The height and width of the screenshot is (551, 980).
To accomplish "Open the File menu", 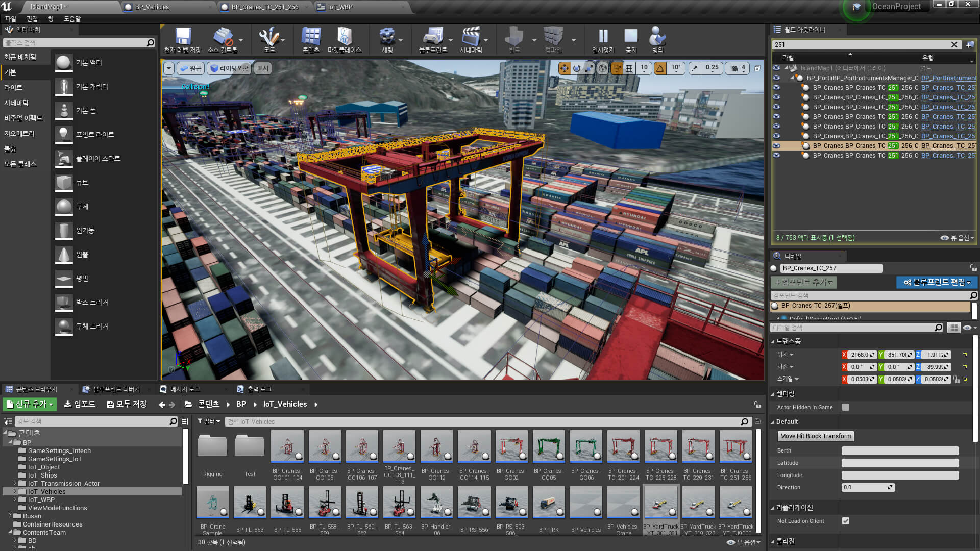I will [x=11, y=19].
